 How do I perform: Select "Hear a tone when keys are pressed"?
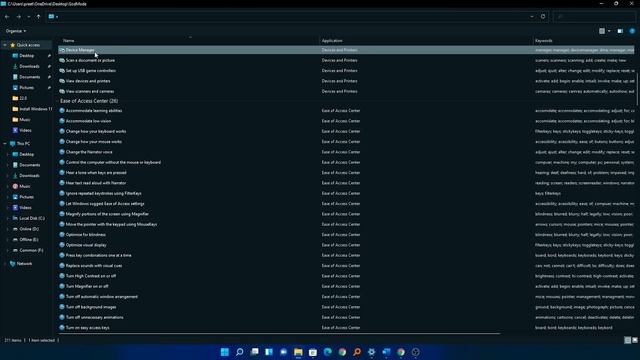click(x=96, y=173)
